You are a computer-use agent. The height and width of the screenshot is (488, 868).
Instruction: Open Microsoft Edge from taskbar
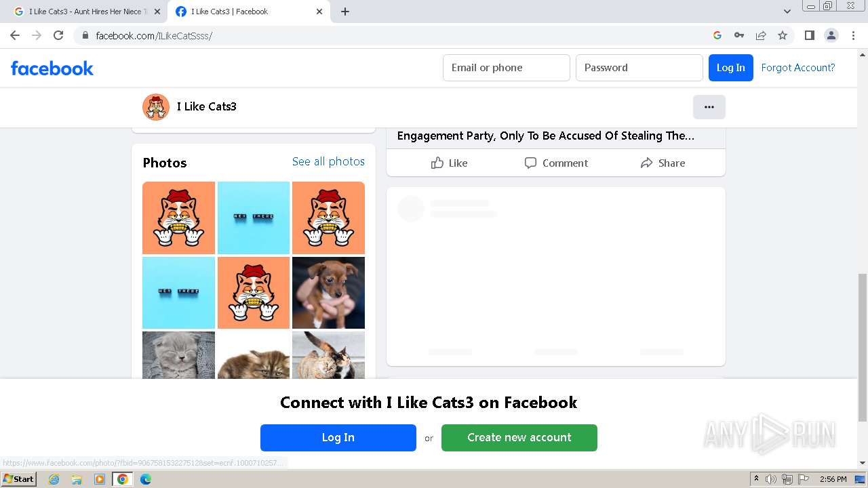click(x=146, y=479)
